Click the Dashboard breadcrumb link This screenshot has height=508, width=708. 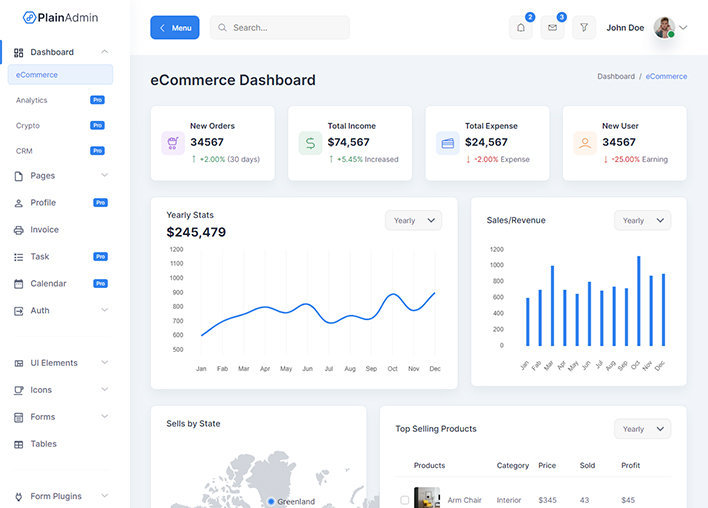click(x=615, y=77)
